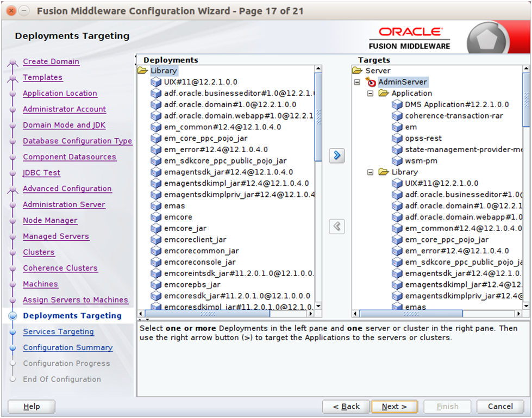The image size is (532, 418).
Task: Click the cube icon next to emcorepbs_jar
Action: click(x=156, y=285)
